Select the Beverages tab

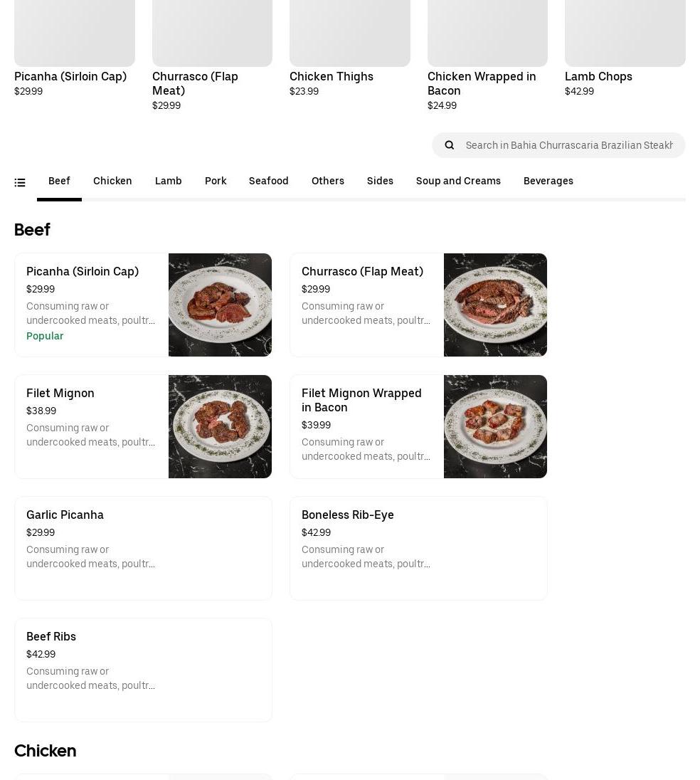coord(548,181)
